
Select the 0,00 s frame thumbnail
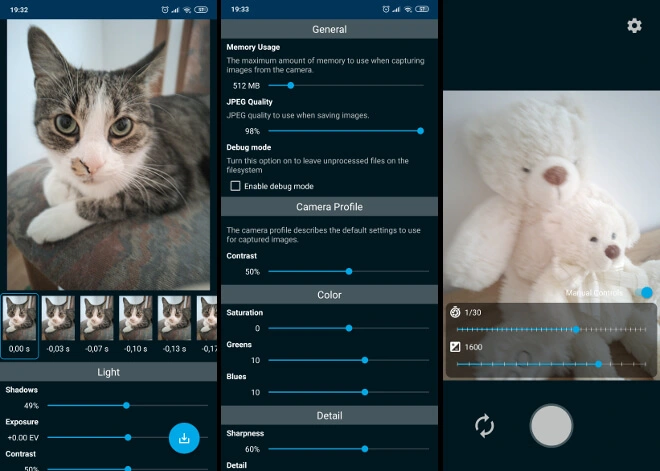click(x=19, y=319)
